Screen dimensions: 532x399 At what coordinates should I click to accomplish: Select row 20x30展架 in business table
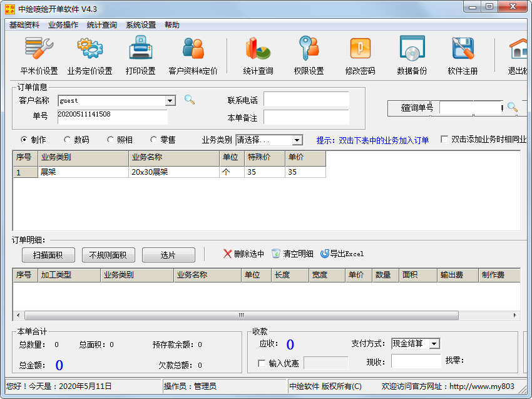[x=170, y=172]
